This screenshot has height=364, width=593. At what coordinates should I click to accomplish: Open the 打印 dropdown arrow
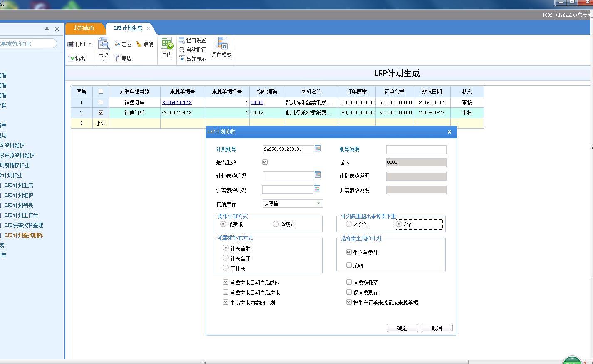coord(90,44)
